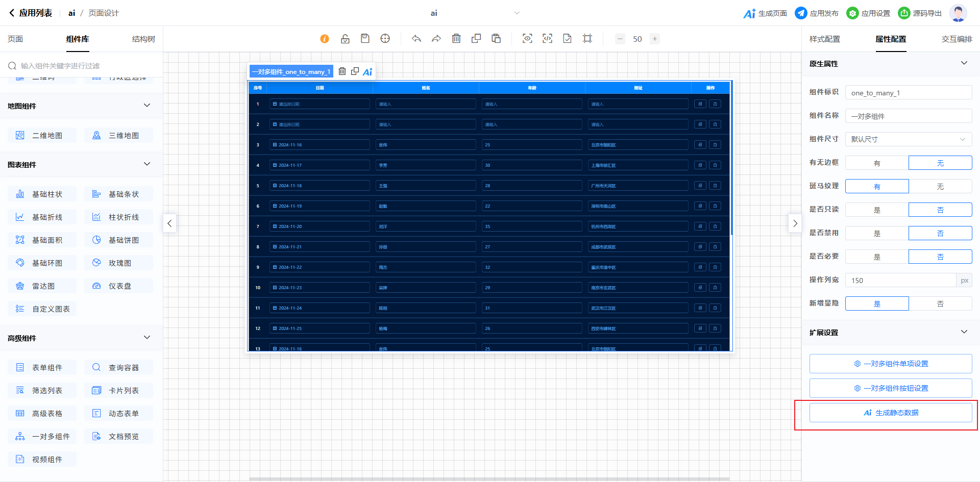The width and height of the screenshot is (980, 482).
Task: Click the 生成静态数据 button
Action: pos(890,413)
